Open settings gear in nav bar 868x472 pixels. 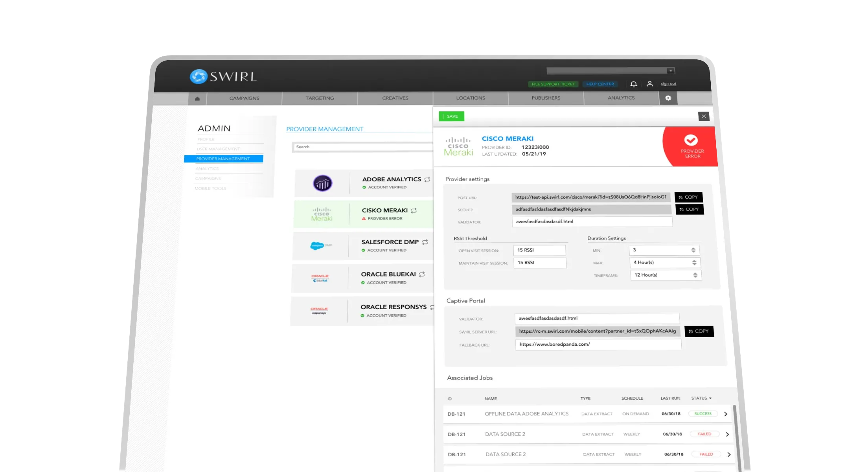pos(668,98)
